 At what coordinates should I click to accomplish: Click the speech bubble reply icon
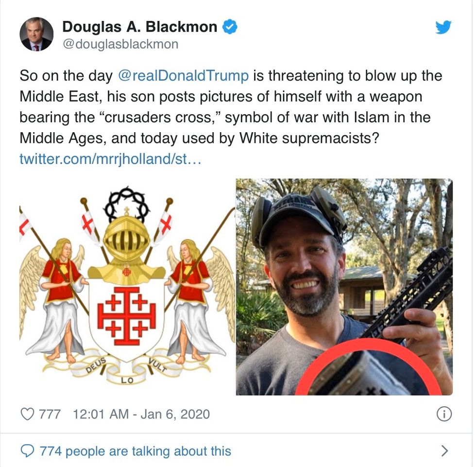[27, 451]
